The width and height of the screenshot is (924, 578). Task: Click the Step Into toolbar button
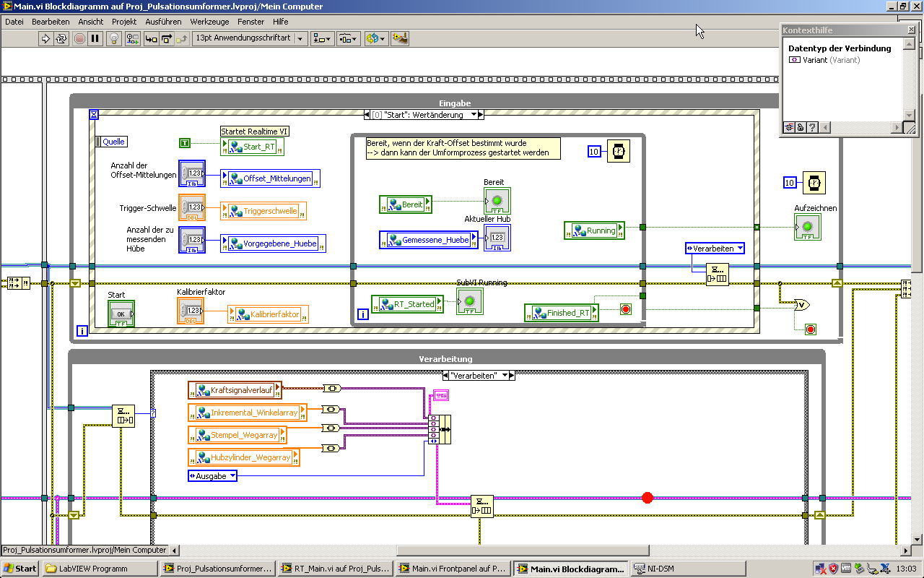point(151,38)
